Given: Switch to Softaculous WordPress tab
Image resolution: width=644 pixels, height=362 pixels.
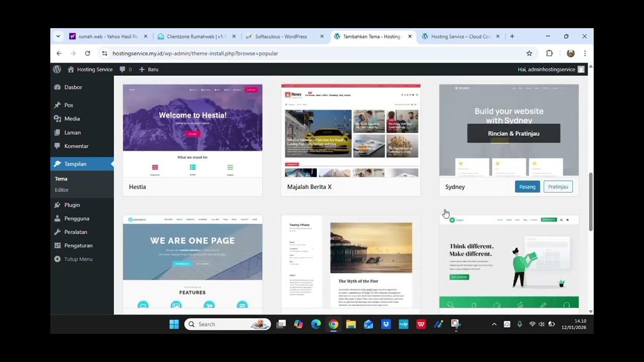Looking at the screenshot, I should click(x=284, y=36).
